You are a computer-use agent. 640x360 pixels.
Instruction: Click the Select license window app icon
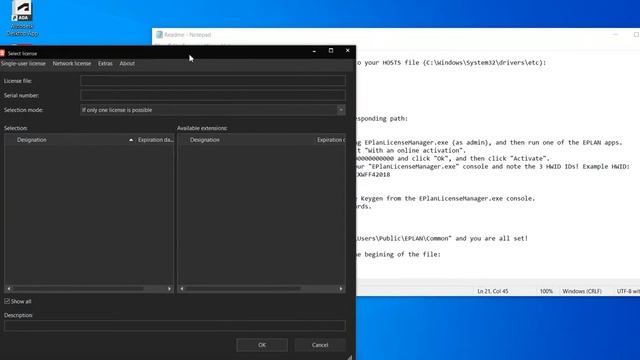tap(2, 53)
